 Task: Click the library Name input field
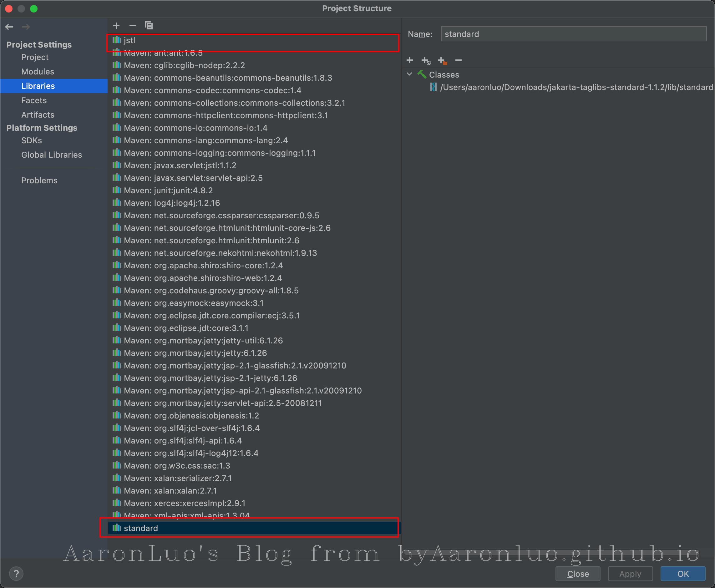(x=573, y=34)
